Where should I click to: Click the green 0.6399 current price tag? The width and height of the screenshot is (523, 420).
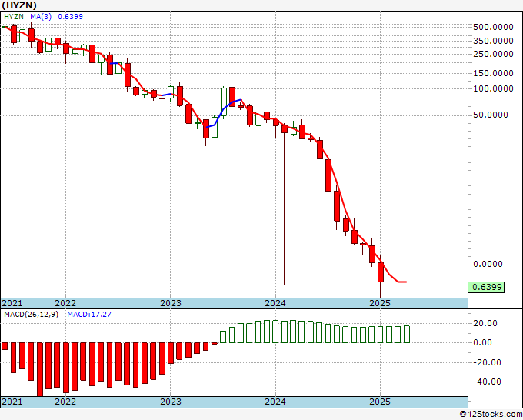[x=486, y=287]
